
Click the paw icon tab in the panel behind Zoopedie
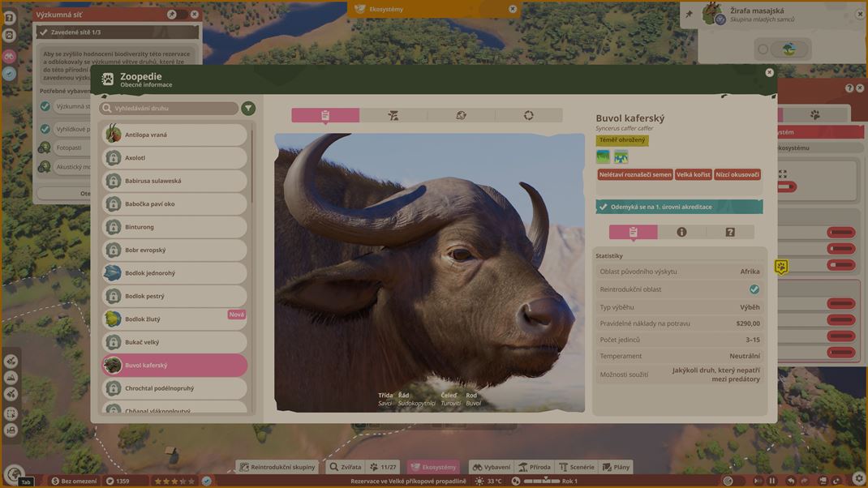(814, 114)
